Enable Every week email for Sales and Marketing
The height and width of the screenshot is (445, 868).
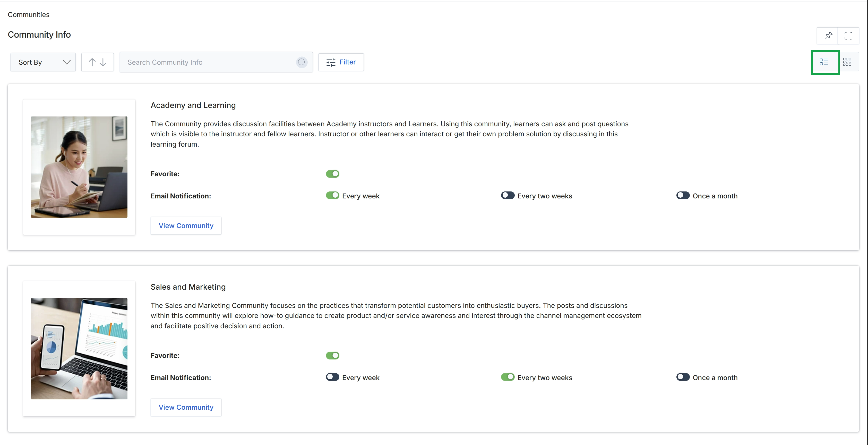click(x=332, y=377)
